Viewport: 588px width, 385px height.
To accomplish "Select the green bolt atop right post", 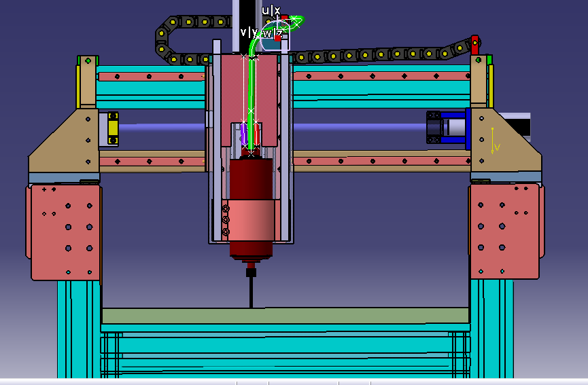I will click(x=479, y=60).
